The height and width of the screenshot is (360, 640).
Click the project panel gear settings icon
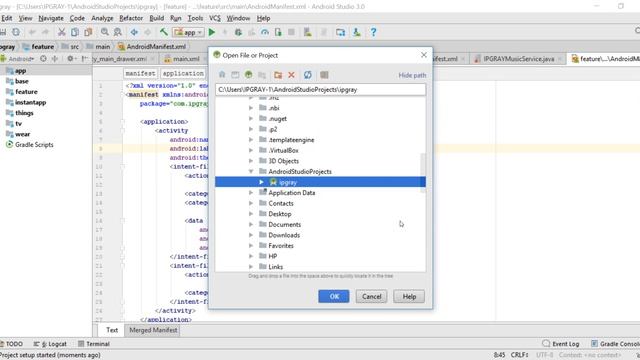click(70, 59)
